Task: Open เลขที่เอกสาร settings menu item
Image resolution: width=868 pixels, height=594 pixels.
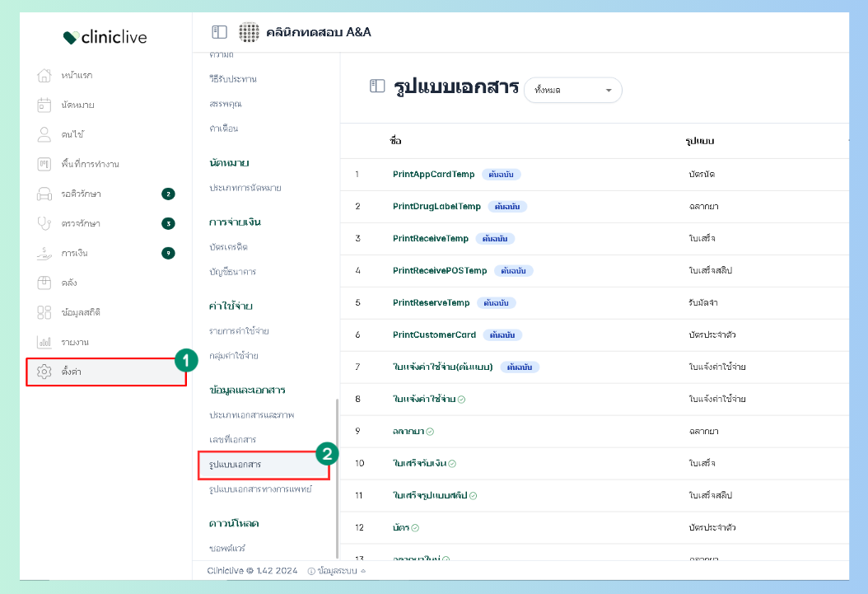Action: [233, 440]
